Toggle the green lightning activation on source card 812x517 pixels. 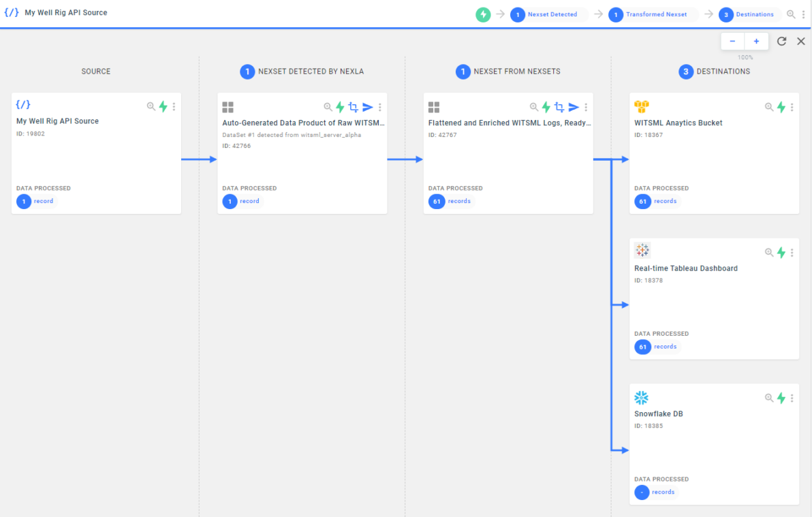point(163,106)
